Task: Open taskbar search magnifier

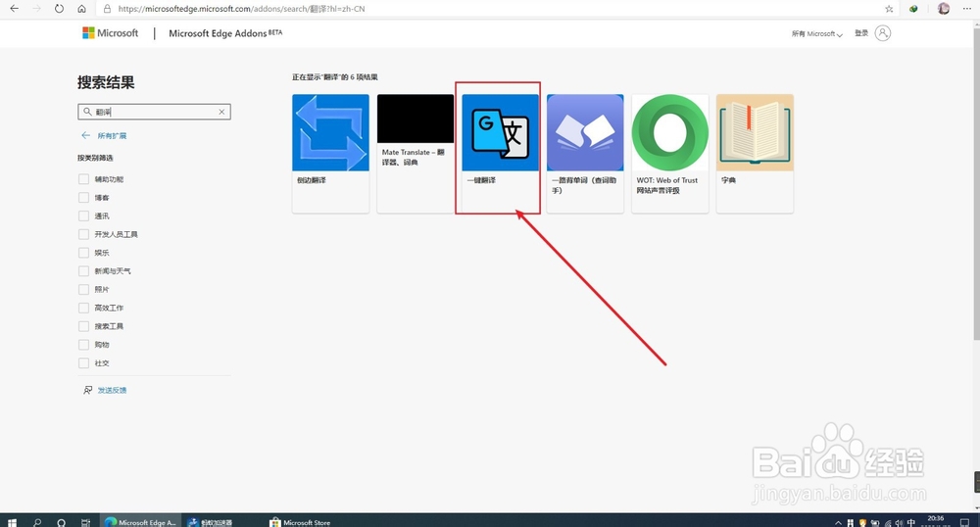Action: (x=37, y=522)
